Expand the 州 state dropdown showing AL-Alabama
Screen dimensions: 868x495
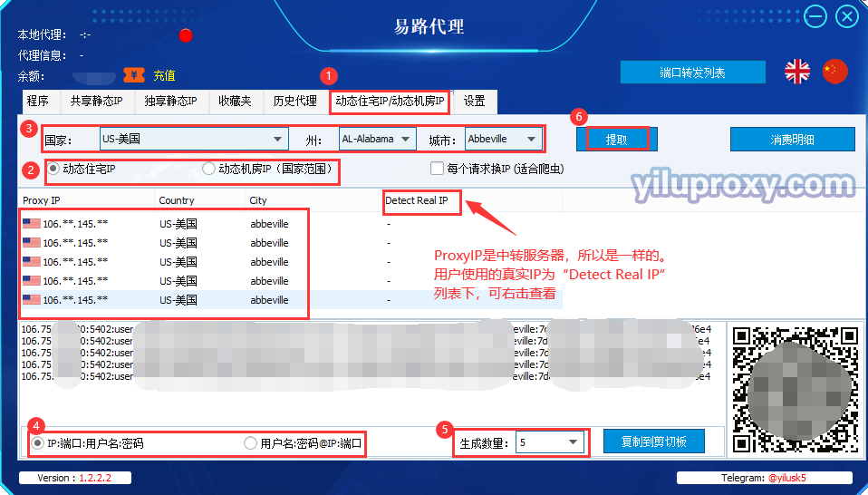point(377,139)
